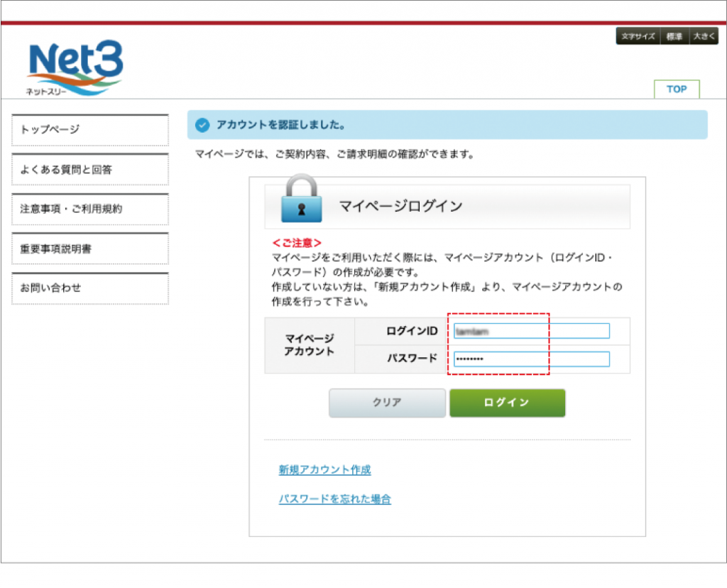Click the アカウントを認証しました。 message
The width and height of the screenshot is (727, 588).
(x=280, y=125)
